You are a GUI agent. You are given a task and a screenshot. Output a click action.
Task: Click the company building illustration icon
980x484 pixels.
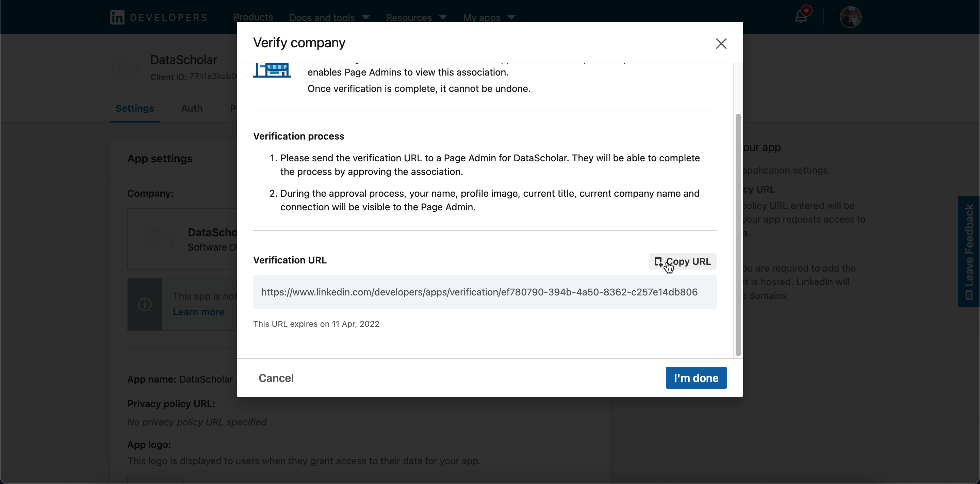272,70
